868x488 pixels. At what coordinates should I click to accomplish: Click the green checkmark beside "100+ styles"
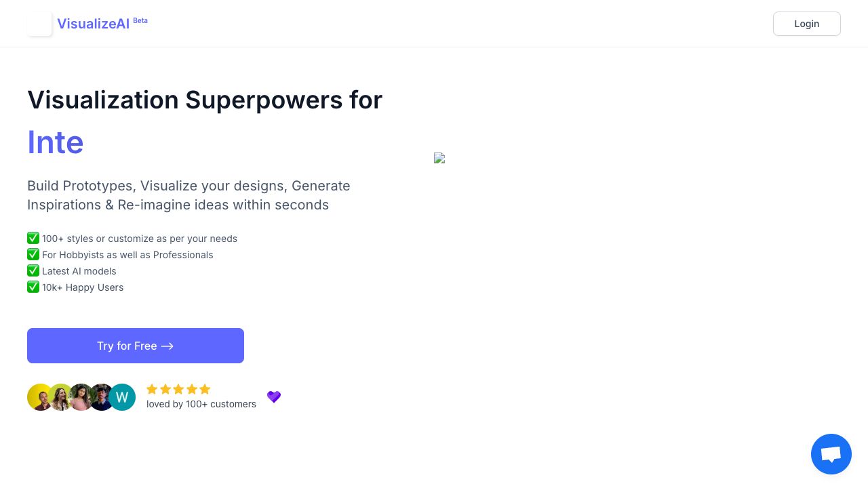[33, 238]
